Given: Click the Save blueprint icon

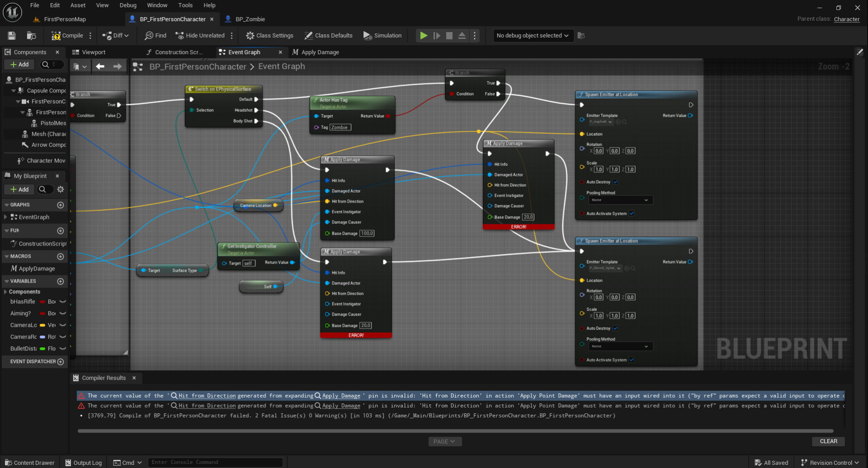Looking at the screenshot, I should coord(12,36).
